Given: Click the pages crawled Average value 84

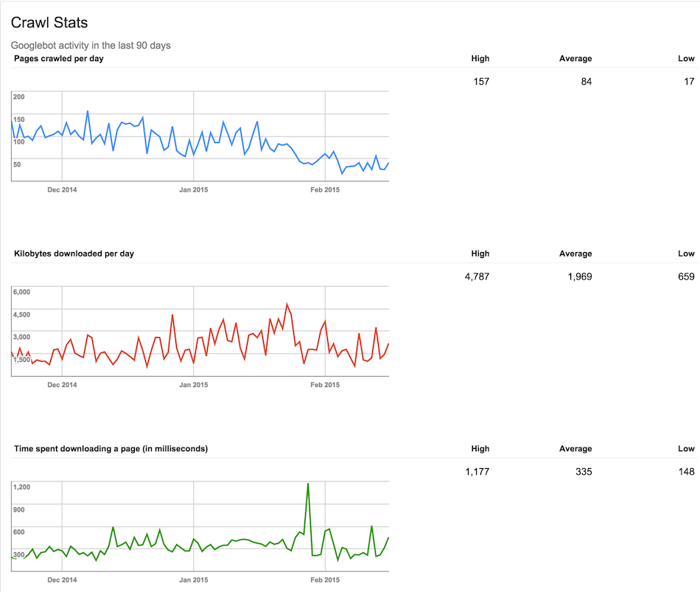Looking at the screenshot, I should pyautogui.click(x=587, y=82).
